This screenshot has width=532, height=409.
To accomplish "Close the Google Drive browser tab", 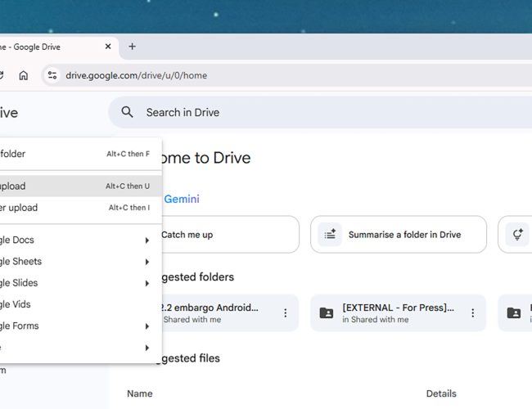I will 108,47.
